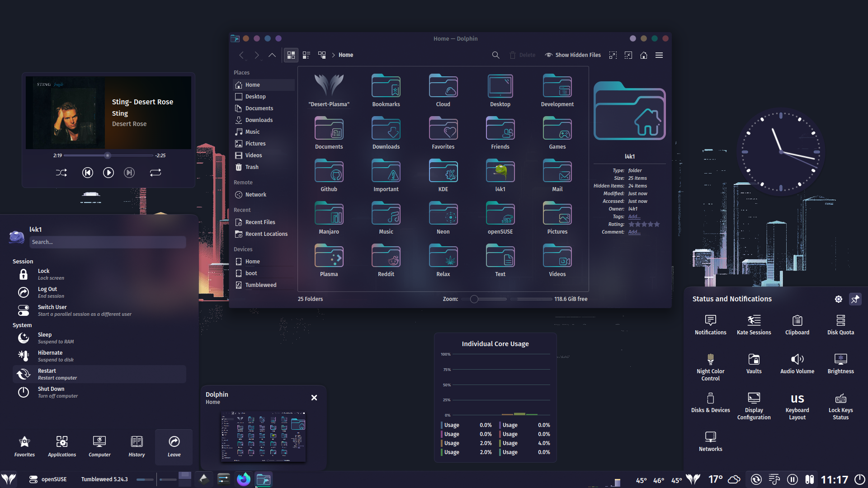The height and width of the screenshot is (488, 868).
Task: Select Network under Remote in sidebar
Action: pos(264,195)
